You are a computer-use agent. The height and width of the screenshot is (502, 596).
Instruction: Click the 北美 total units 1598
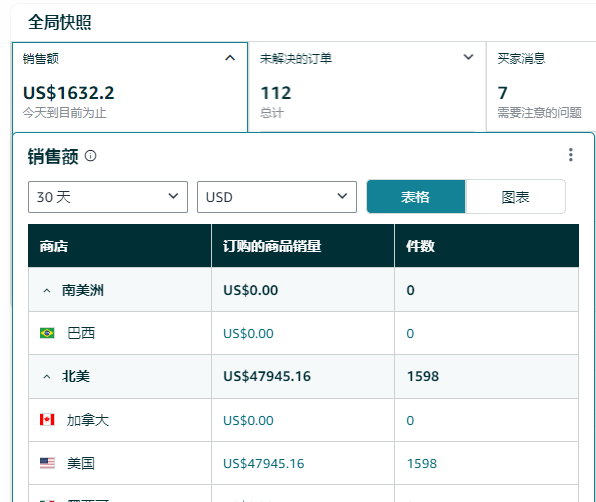pos(423,376)
